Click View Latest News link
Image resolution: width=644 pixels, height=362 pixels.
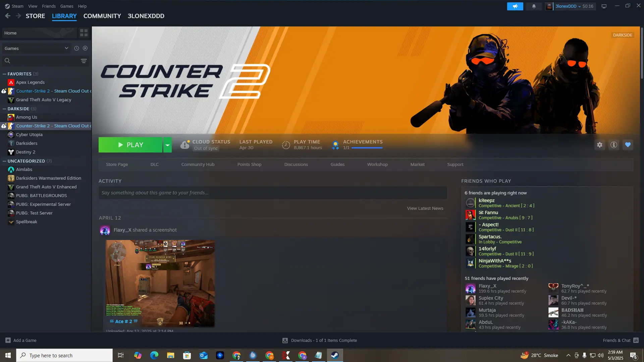(x=425, y=208)
